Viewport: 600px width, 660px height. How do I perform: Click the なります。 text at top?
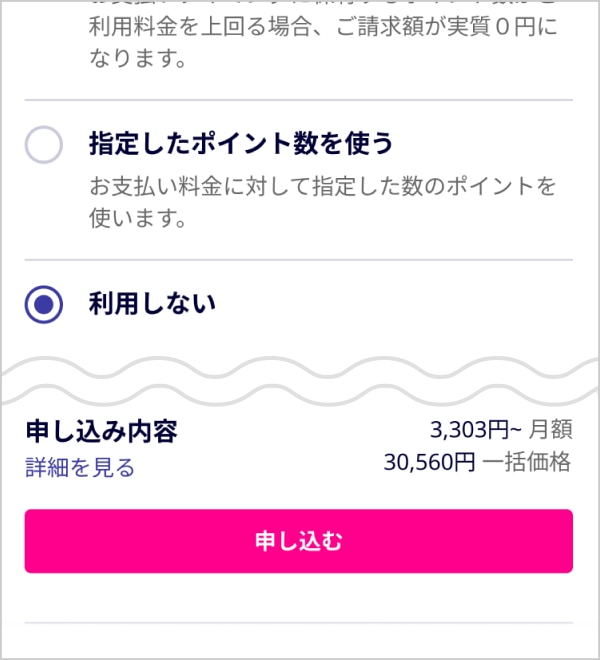point(138,60)
